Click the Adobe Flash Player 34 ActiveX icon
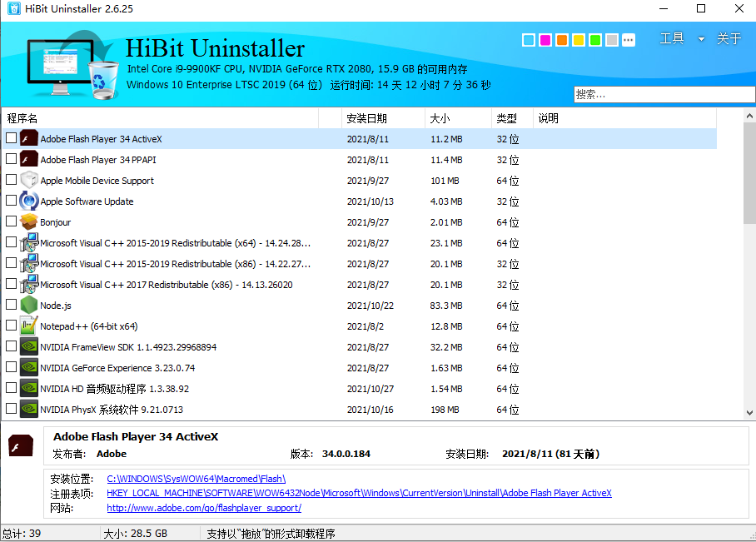 point(29,138)
